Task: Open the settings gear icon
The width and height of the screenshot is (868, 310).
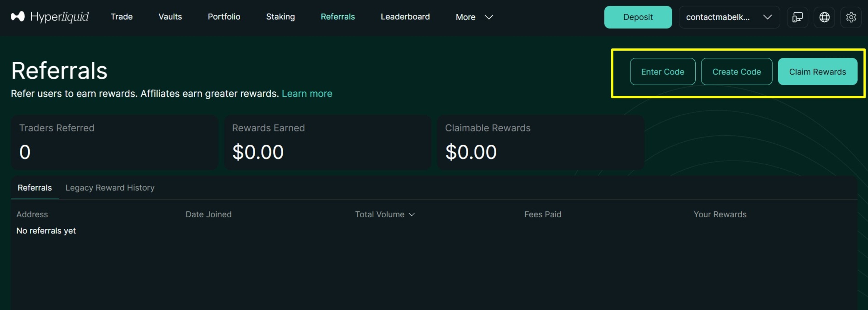Action: pos(851,17)
